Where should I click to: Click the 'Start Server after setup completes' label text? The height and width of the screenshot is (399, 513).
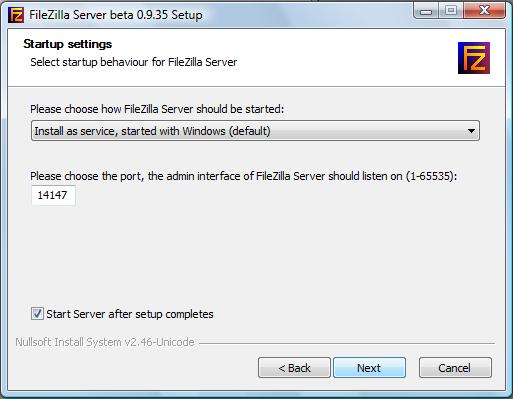click(130, 314)
